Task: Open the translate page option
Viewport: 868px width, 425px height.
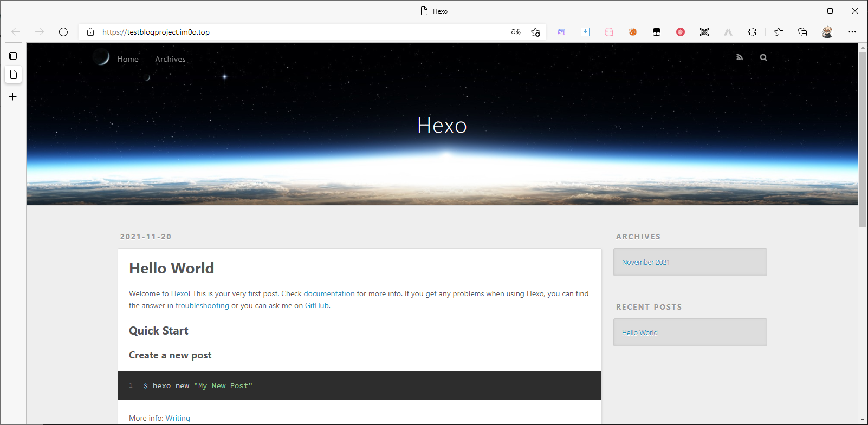Action: (x=516, y=32)
